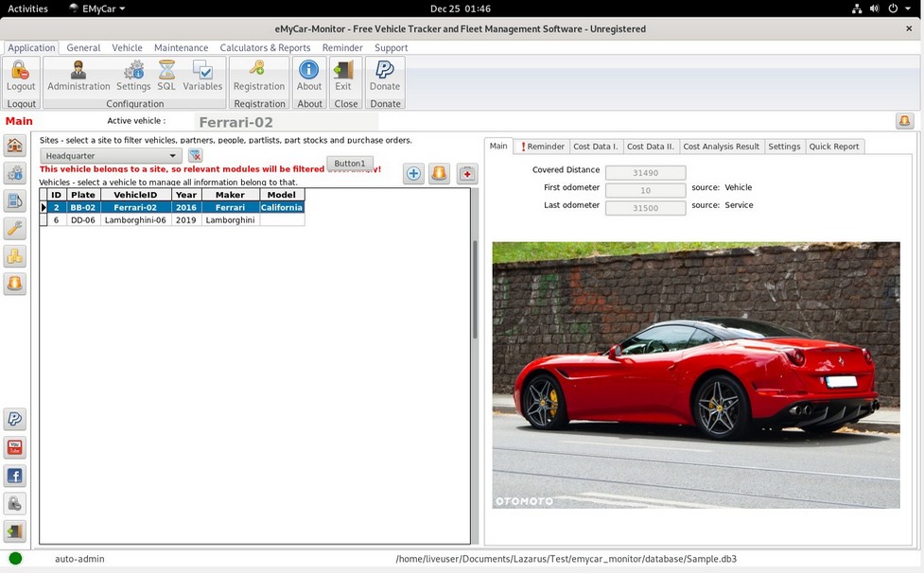Clear the site filter
The image size is (924, 573).
click(x=195, y=156)
